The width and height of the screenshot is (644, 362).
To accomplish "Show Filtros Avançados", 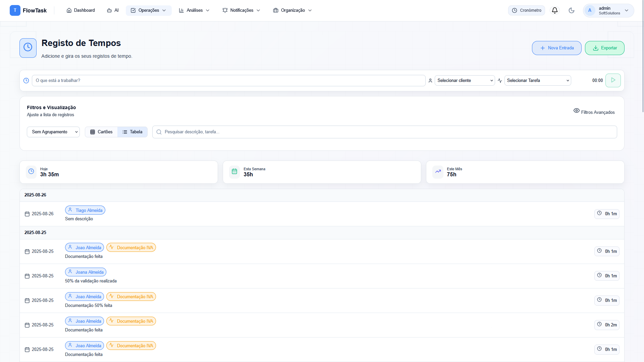I will coord(594,112).
